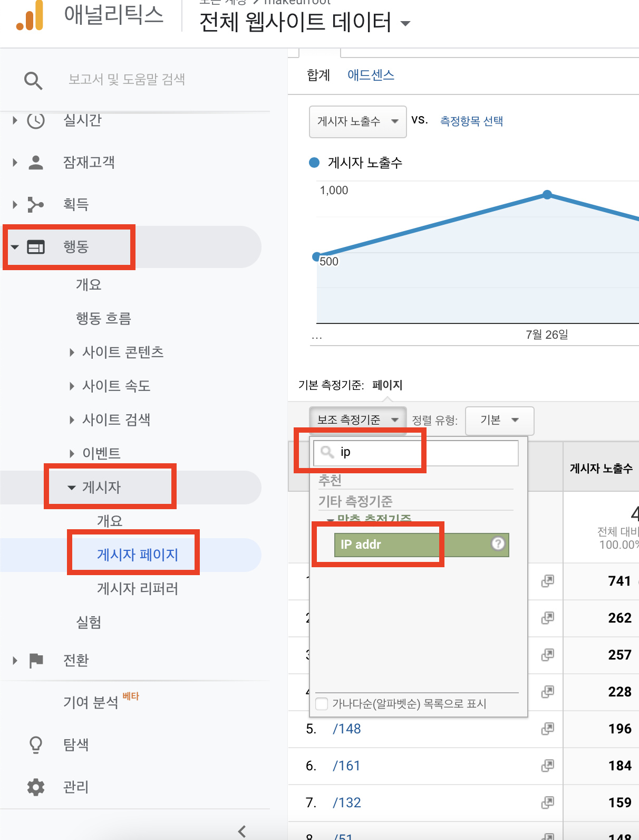Click the 행동 behavior window icon

pyautogui.click(x=36, y=246)
